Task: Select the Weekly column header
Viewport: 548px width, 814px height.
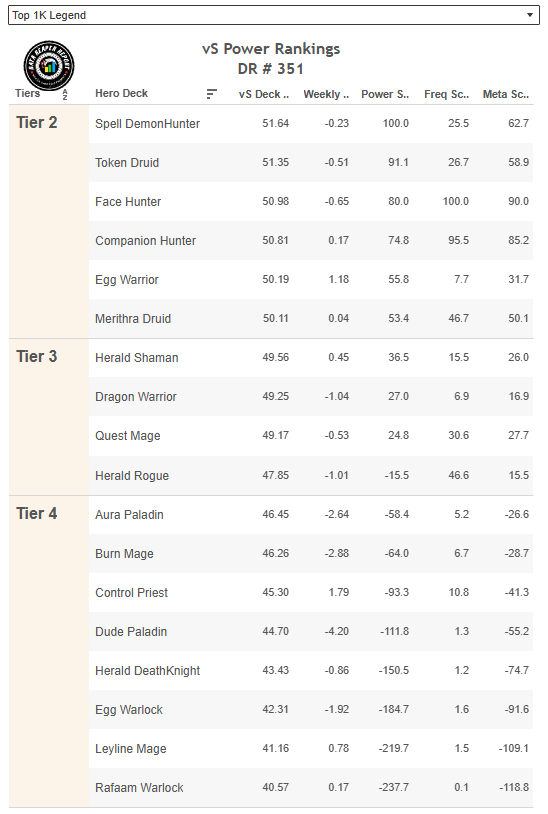Action: point(326,94)
